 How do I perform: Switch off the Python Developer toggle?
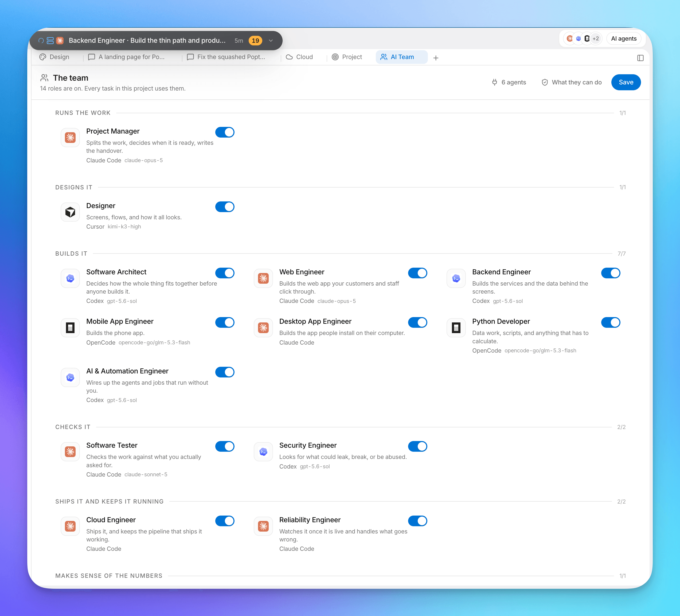[611, 322]
